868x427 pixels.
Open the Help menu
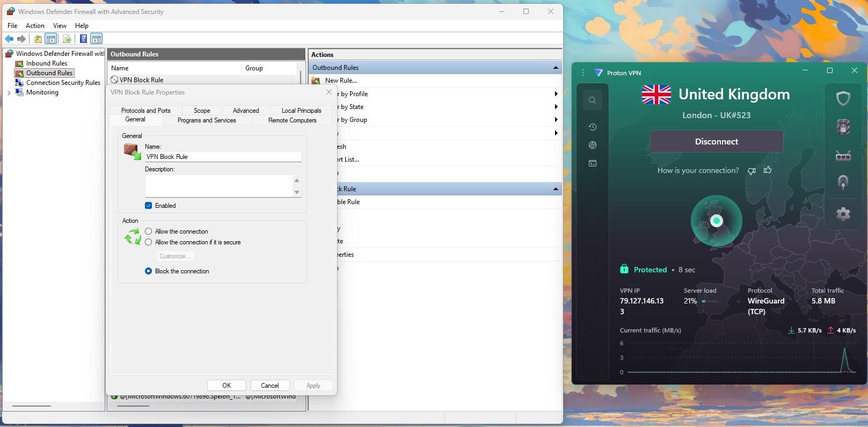(x=82, y=26)
